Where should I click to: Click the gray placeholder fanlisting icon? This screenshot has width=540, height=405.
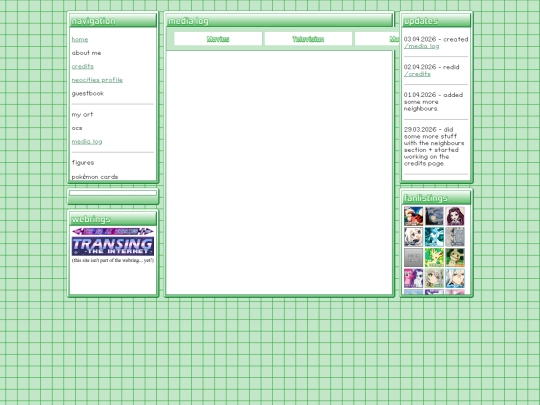tap(413, 258)
